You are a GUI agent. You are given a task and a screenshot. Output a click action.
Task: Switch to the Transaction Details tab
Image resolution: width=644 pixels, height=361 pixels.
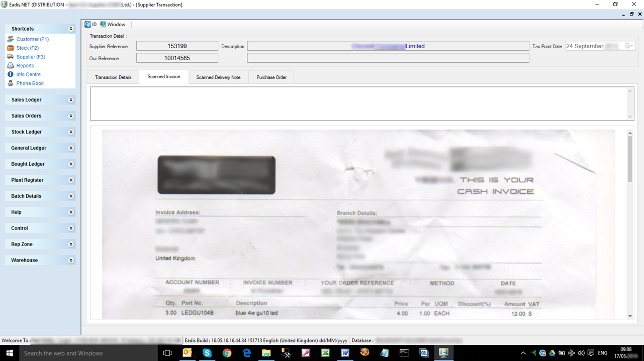point(113,77)
